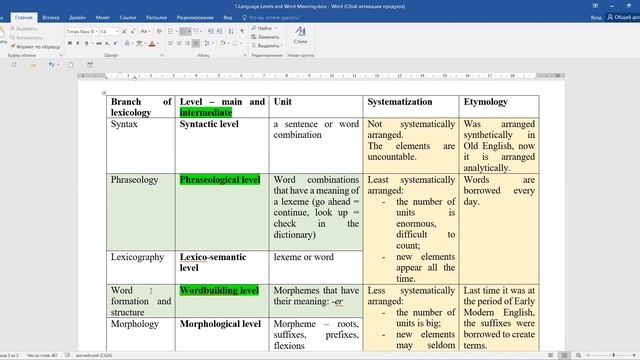Screen dimensions: 640x360
Task: Open the Select (Выделить) dropdown
Action: pyautogui.click(x=267, y=46)
